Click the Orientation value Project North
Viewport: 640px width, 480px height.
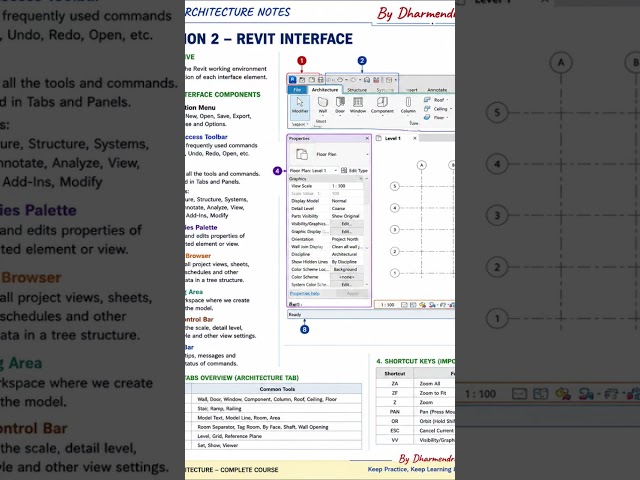point(345,239)
